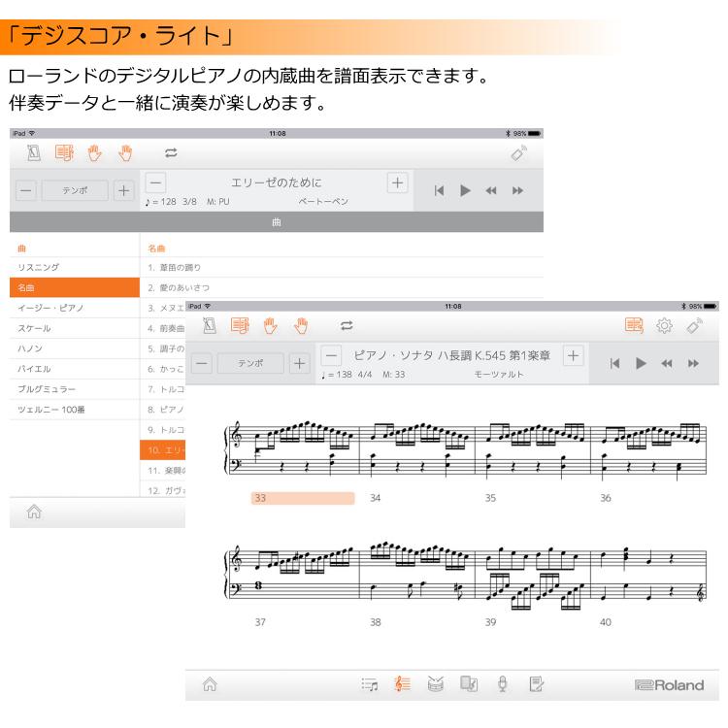Select イージー・ピアノ category
Viewport: 728px width, 728px height.
point(75,308)
